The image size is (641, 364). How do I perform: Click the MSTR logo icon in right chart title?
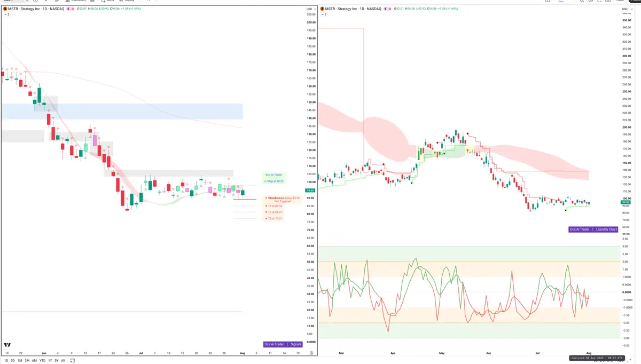point(322,9)
